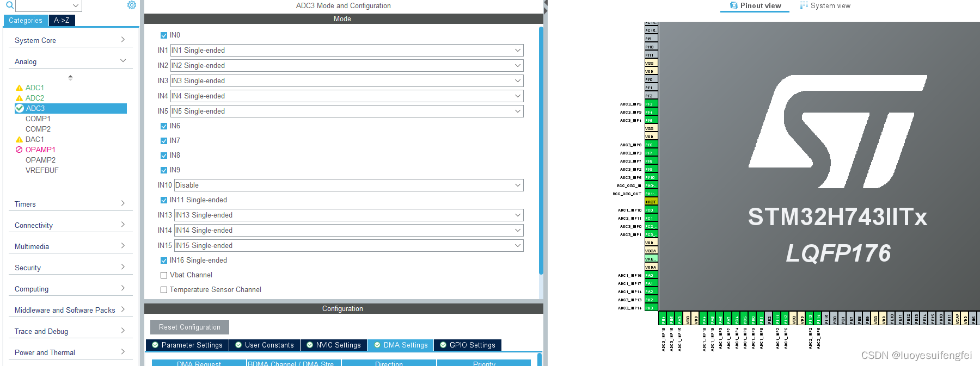This screenshot has width=980, height=366.
Task: Click the search magnifier icon
Action: coord(9,5)
